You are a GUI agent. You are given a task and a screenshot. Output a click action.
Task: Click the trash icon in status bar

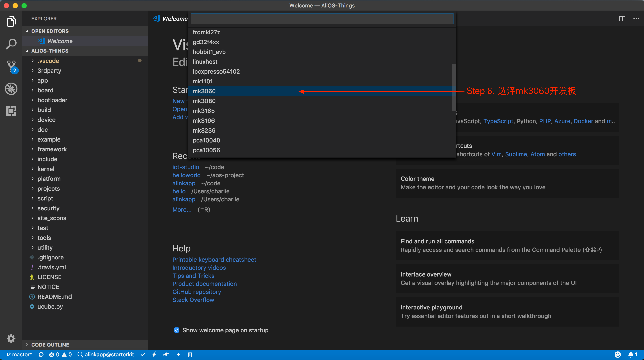click(190, 355)
